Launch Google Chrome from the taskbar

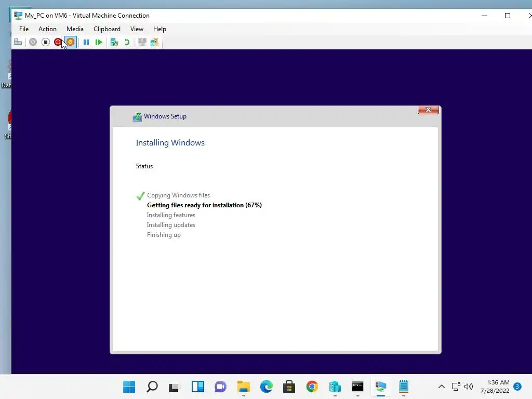click(312, 387)
